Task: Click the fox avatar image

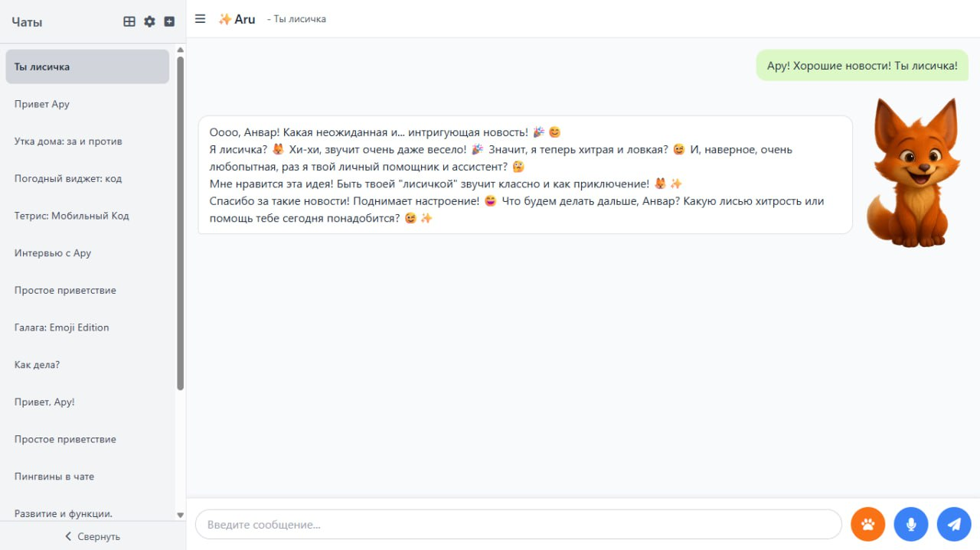Action: 913,172
